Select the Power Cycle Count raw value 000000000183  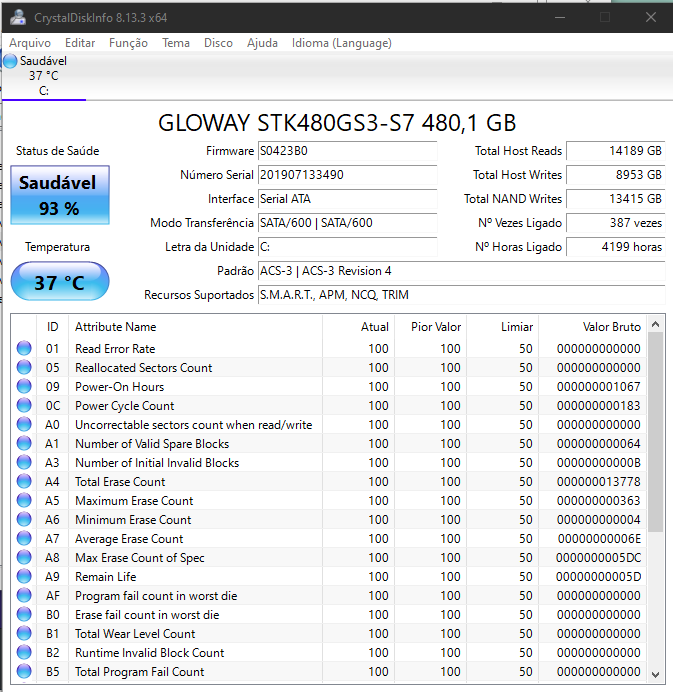coord(598,406)
